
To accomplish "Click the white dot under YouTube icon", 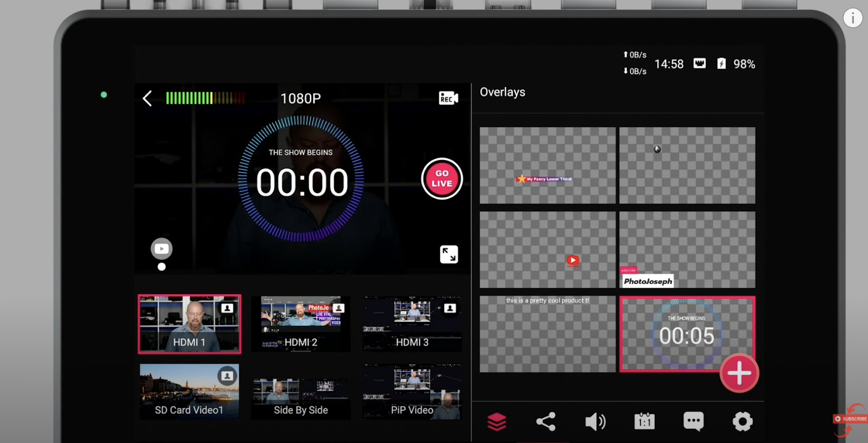I will coord(161,267).
